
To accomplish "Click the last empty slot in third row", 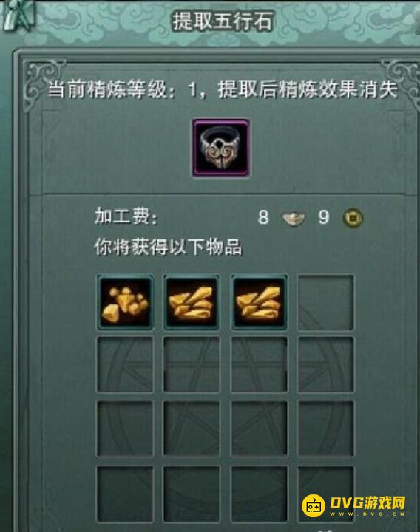I will [325, 428].
